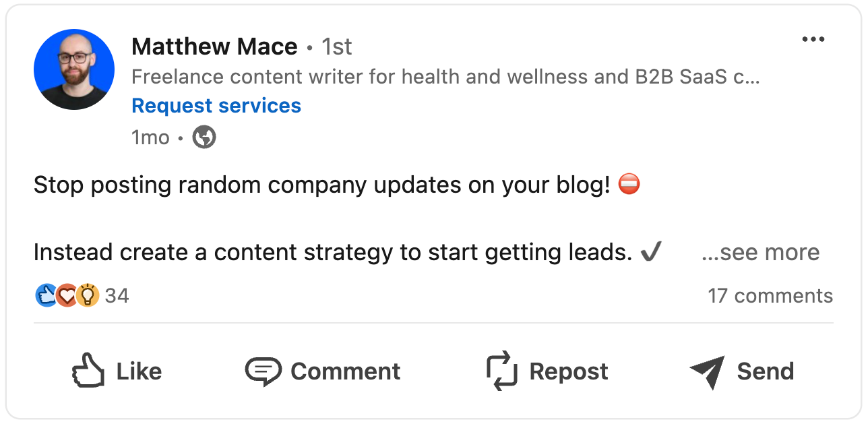
Task: Open Matthew Mace's profile via his name
Action: (x=214, y=47)
